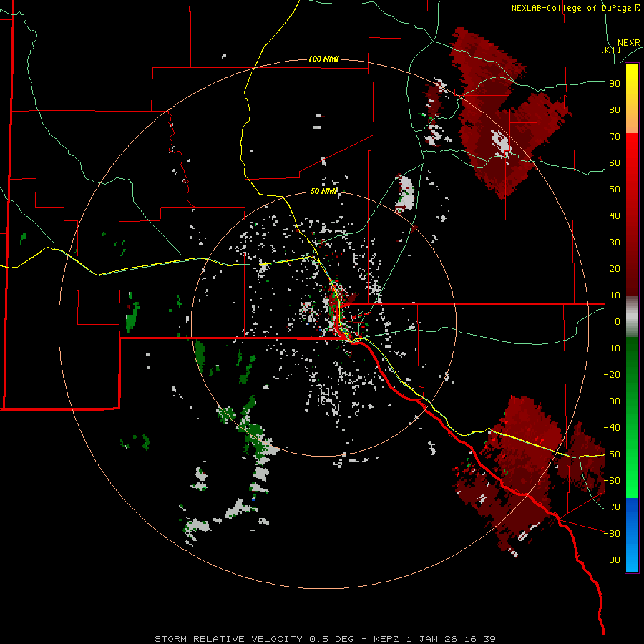Click the 0 value on velocity scale
This screenshot has width=644, height=644.
618,322
